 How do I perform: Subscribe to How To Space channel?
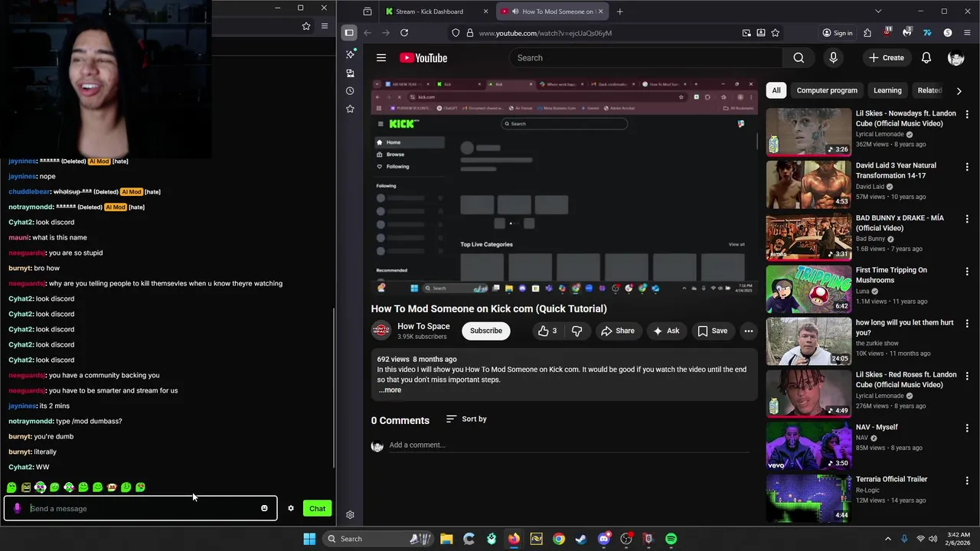486,331
